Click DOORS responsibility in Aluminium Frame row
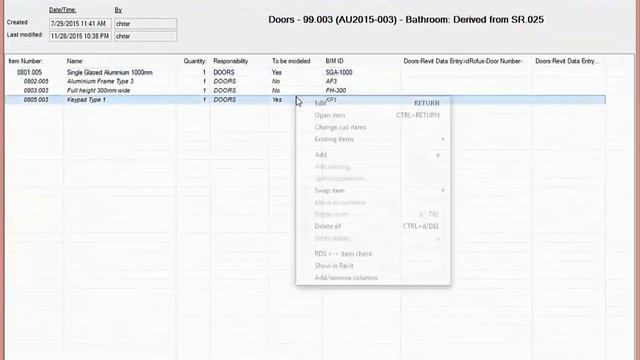The image size is (640, 360). [224, 82]
